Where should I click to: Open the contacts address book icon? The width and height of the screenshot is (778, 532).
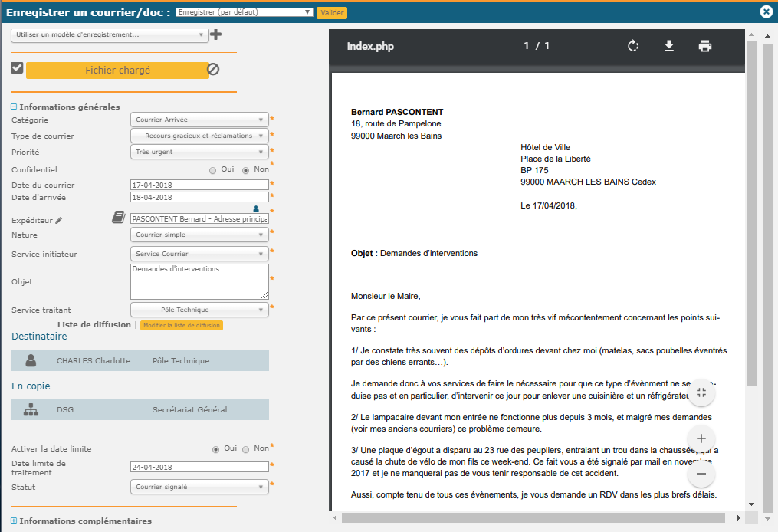[118, 217]
